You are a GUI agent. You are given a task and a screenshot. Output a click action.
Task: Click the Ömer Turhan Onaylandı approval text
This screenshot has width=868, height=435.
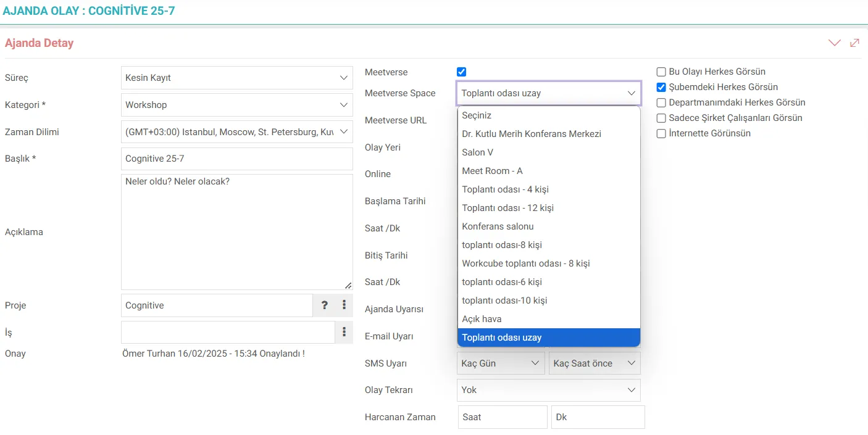tap(214, 354)
